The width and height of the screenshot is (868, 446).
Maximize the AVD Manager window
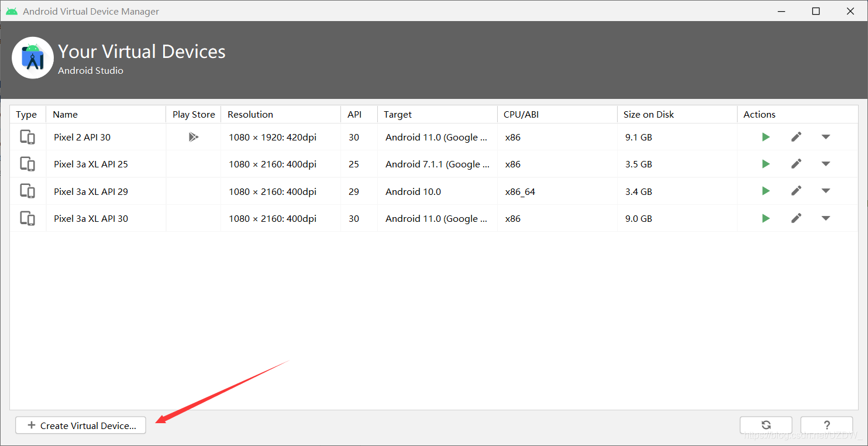[x=816, y=11]
